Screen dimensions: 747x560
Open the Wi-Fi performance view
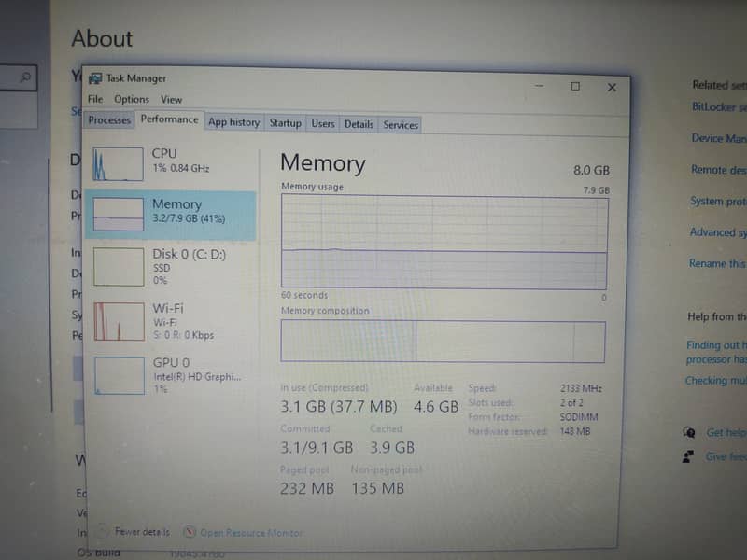tap(171, 321)
